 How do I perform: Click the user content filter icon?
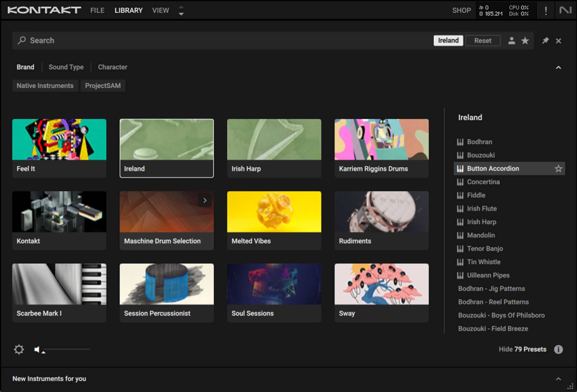[511, 41]
